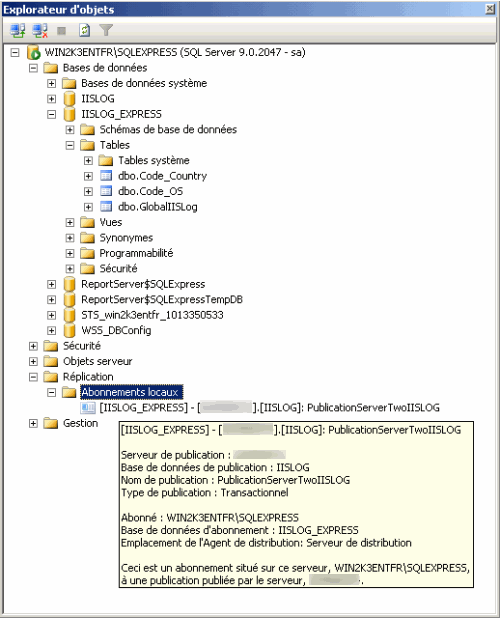Click the Disconnect toolbar icon
The image size is (500, 618).
click(40, 30)
